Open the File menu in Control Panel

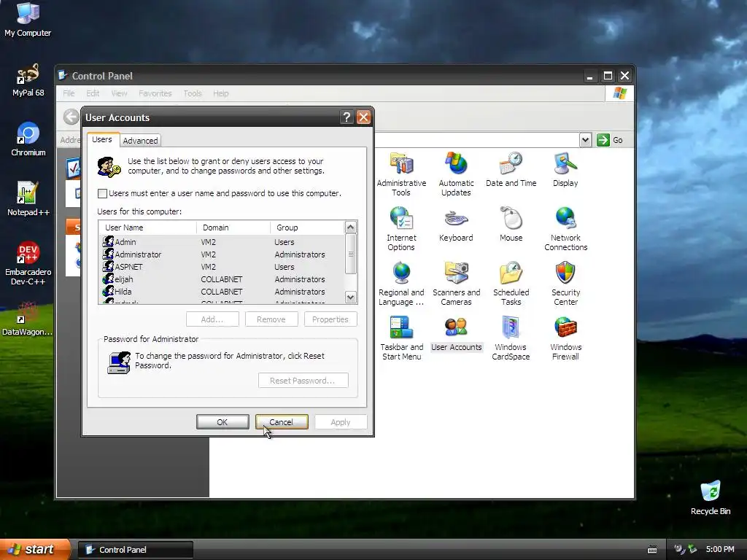coord(69,93)
